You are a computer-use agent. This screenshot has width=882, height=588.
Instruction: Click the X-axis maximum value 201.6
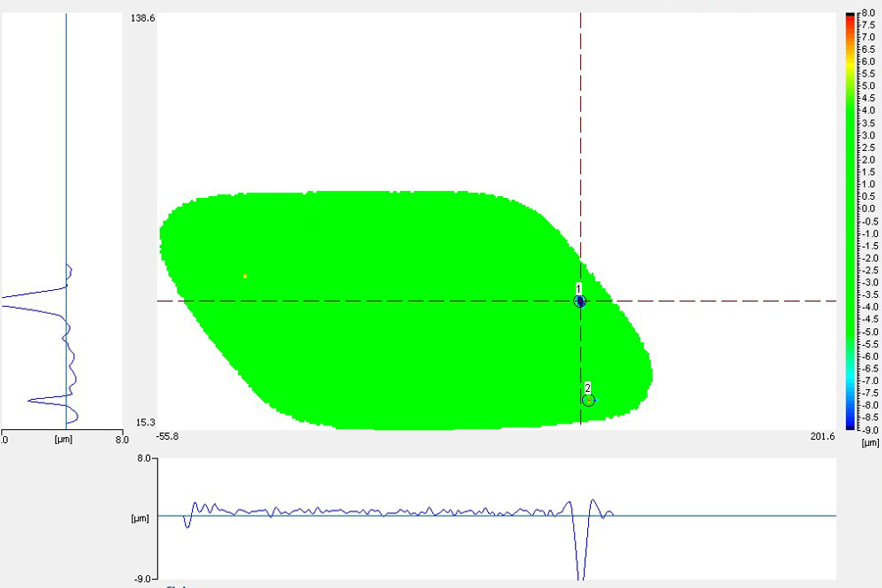click(822, 436)
